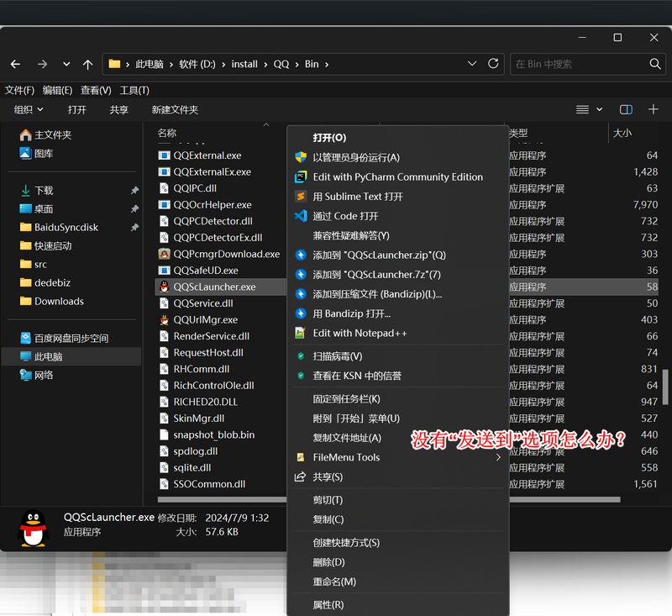The width and height of the screenshot is (672, 616).
Task: Click the 新建文件夹 (New folder) button
Action: (175, 110)
